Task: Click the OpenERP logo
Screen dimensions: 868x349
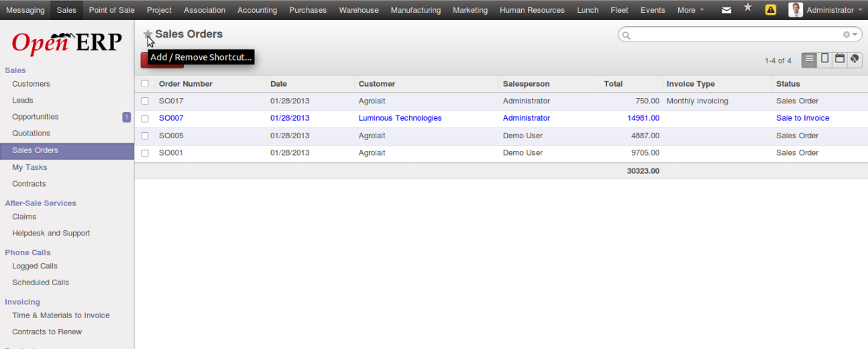Action: (x=67, y=42)
